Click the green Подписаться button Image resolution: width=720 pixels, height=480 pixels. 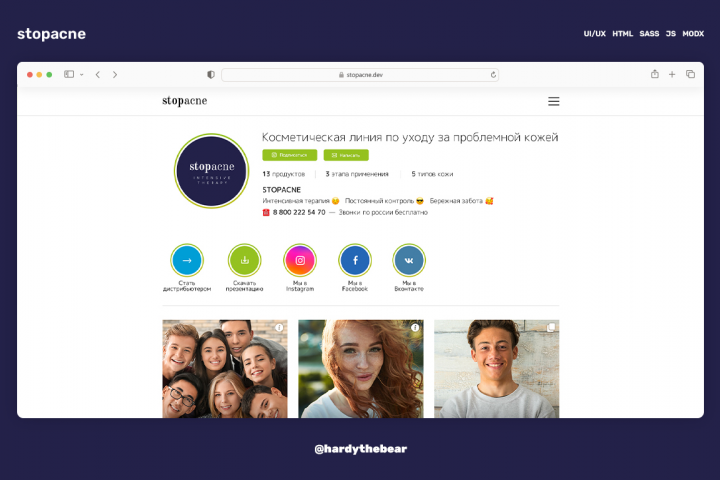(290, 155)
